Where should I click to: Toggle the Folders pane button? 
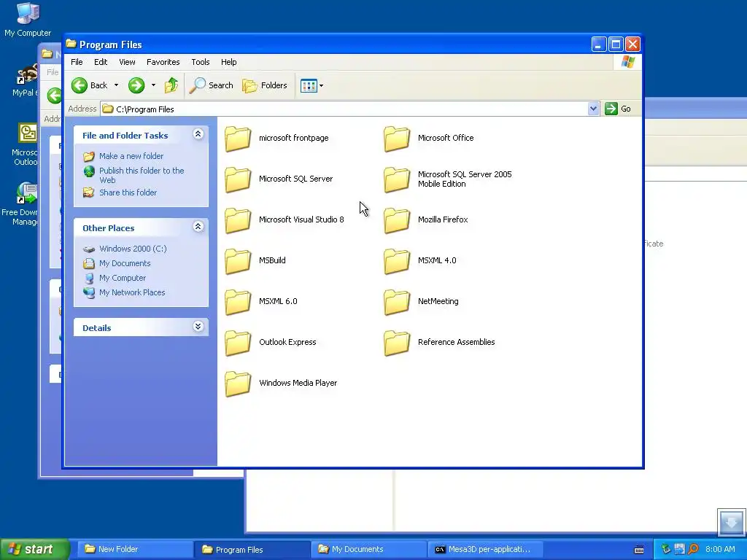pyautogui.click(x=265, y=86)
